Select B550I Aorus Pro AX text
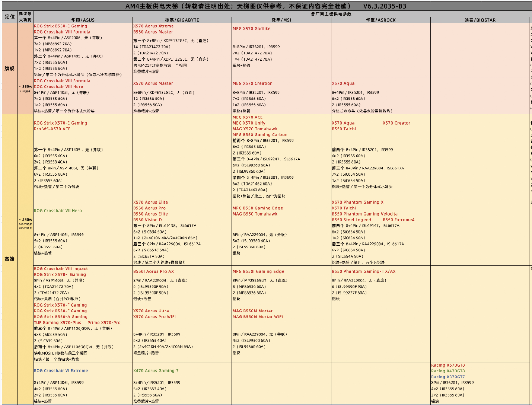The width and height of the screenshot is (532, 405). (153, 272)
